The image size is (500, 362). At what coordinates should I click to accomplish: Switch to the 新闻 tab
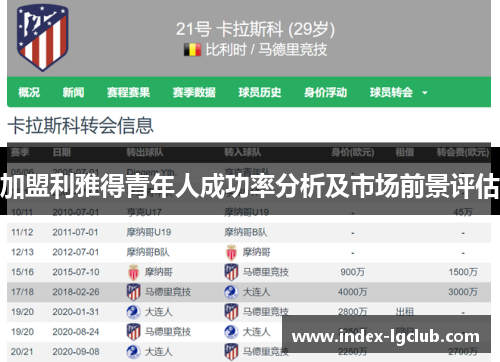click(73, 92)
